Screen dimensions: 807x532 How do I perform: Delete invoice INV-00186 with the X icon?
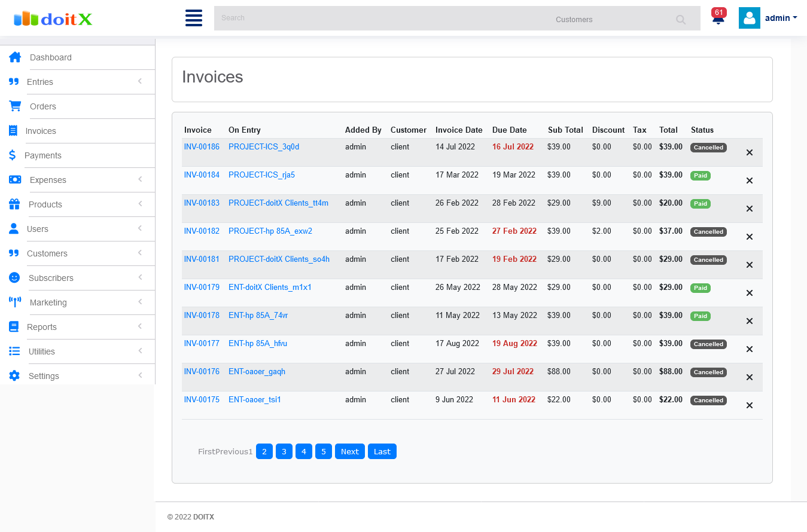coord(750,152)
